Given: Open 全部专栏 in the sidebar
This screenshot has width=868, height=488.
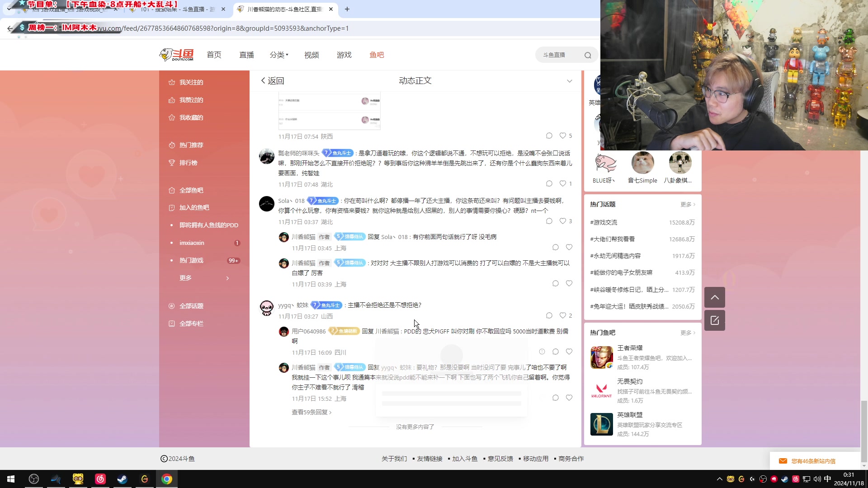Looking at the screenshot, I should pos(191,324).
